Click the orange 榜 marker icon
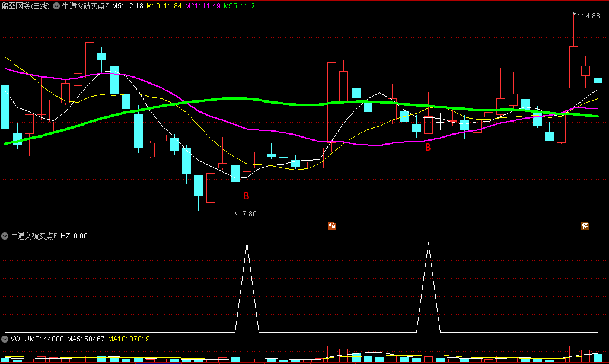 [x=585, y=226]
